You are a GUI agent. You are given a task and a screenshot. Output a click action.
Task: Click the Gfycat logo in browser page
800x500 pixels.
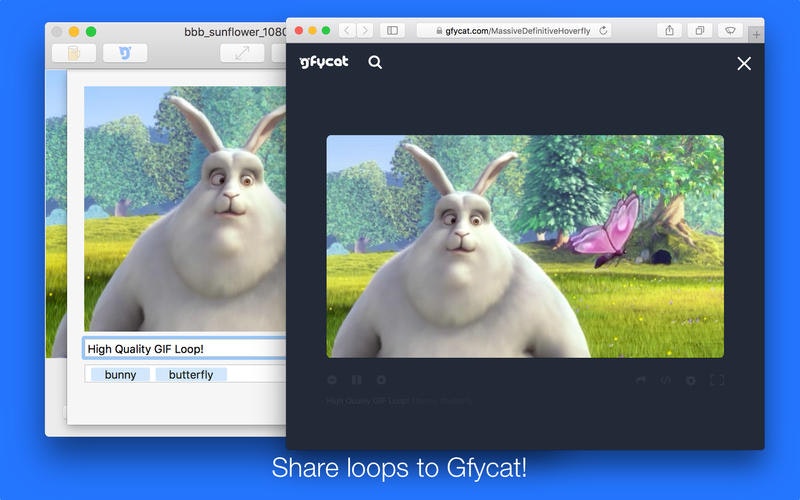[x=323, y=62]
